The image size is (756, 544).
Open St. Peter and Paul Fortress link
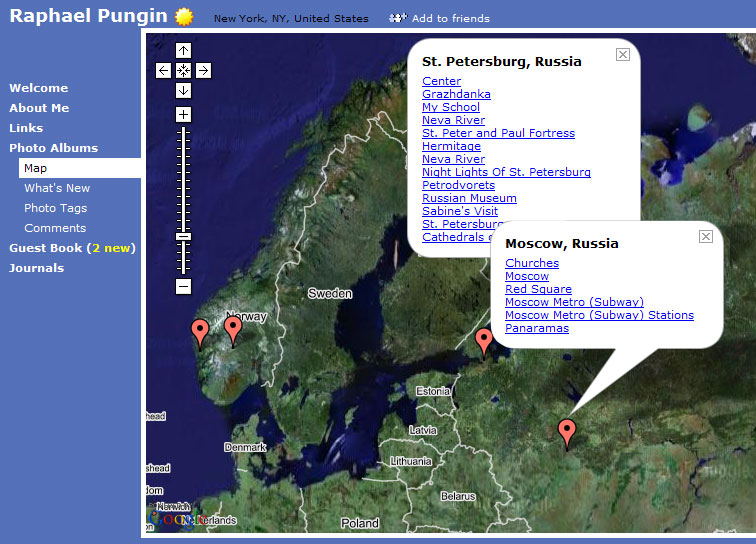click(x=499, y=133)
